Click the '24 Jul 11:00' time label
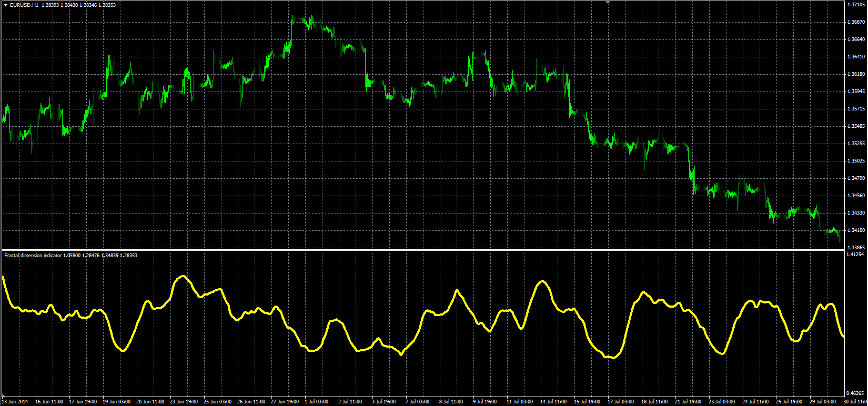868x406 pixels. pyautogui.click(x=756, y=402)
